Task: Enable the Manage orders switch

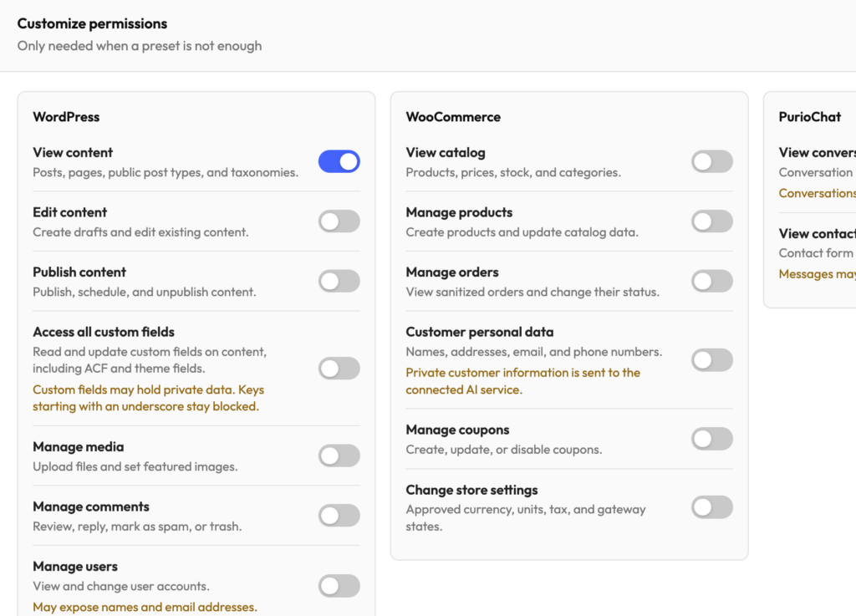Action: [712, 281]
